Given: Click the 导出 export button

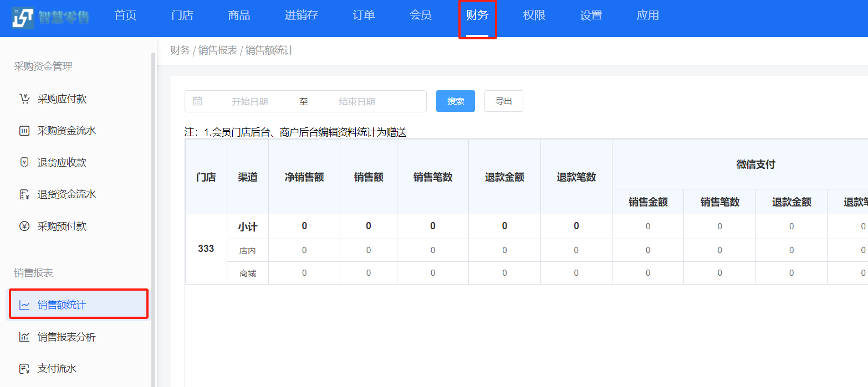Looking at the screenshot, I should tap(503, 101).
